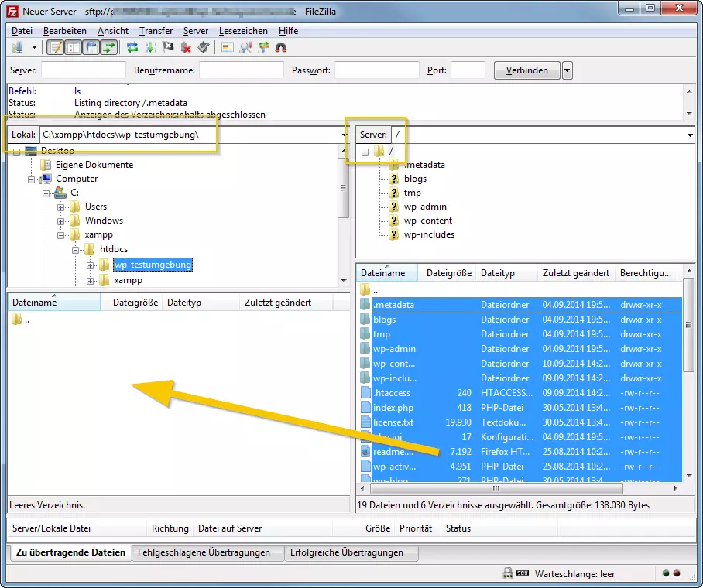Click the wp-admin question-mark folder icon
703x588 pixels.
[393, 207]
